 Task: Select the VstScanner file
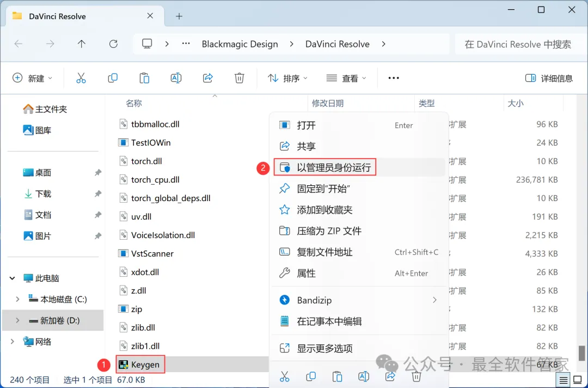point(146,253)
